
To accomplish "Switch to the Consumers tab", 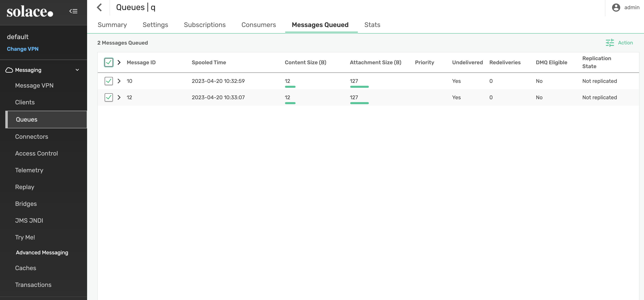I will pos(258,25).
